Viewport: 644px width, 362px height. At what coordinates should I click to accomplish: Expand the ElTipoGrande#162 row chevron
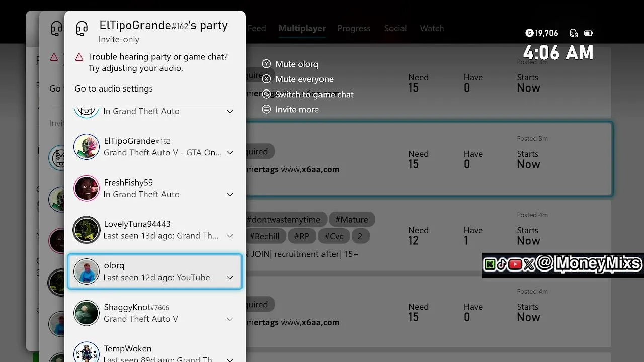point(230,153)
